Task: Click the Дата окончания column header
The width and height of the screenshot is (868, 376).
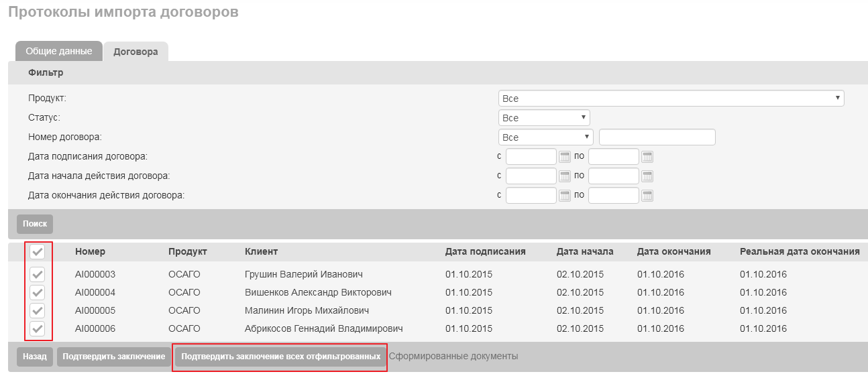Action: (674, 251)
